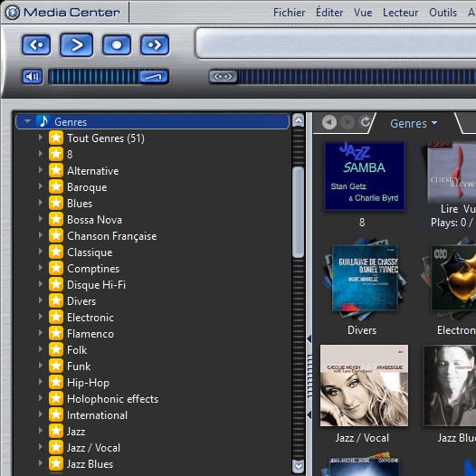The image size is (476, 476).
Task: Open the Outils menu
Action: pyautogui.click(x=443, y=13)
